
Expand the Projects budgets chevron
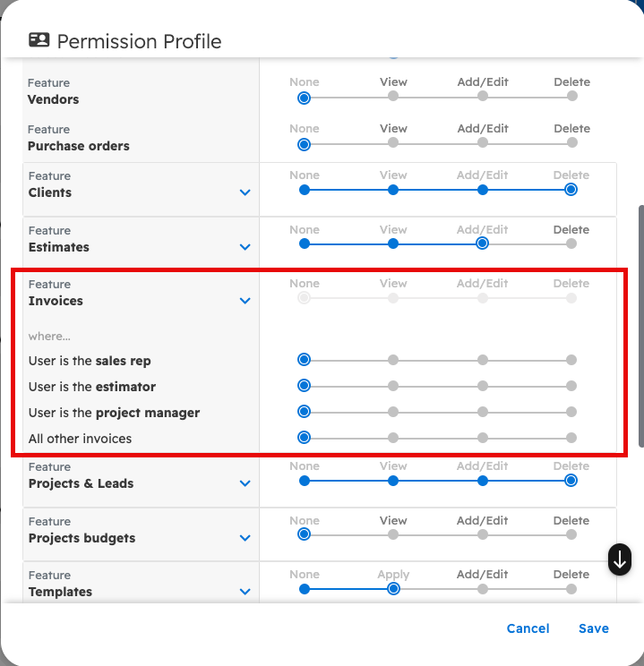click(x=245, y=538)
